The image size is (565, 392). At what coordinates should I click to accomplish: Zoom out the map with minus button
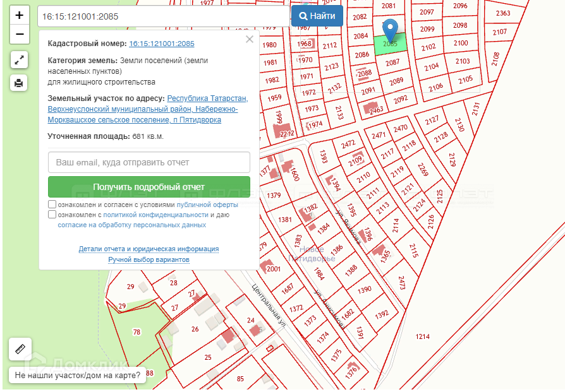(19, 34)
